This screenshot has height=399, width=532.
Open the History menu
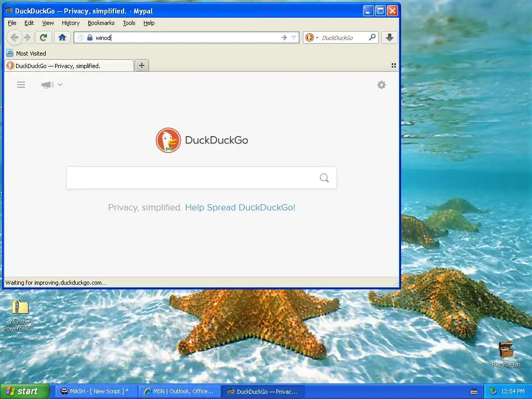click(x=71, y=23)
